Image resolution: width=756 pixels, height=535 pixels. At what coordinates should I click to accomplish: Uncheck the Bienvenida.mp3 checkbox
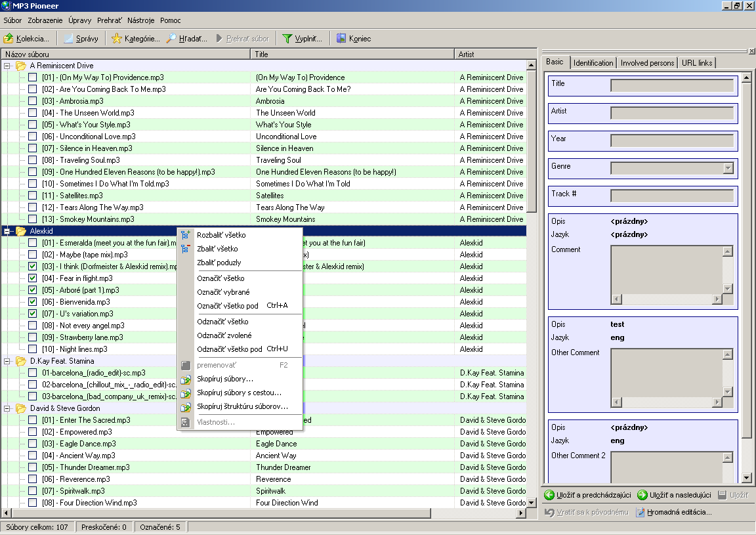(32, 302)
